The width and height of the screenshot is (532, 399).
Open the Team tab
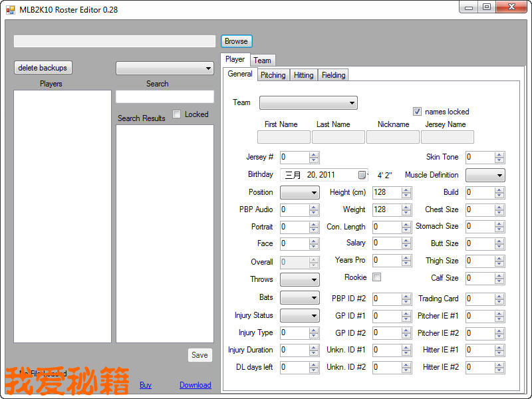tap(262, 61)
